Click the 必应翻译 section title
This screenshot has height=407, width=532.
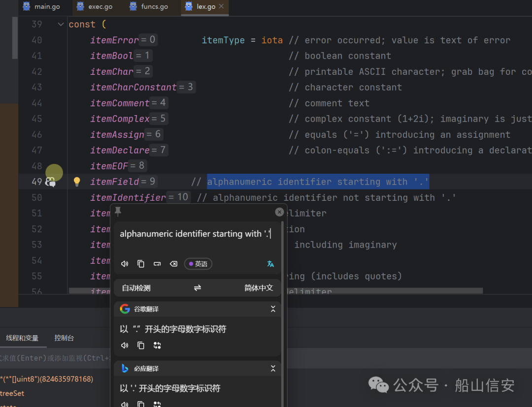(x=146, y=369)
